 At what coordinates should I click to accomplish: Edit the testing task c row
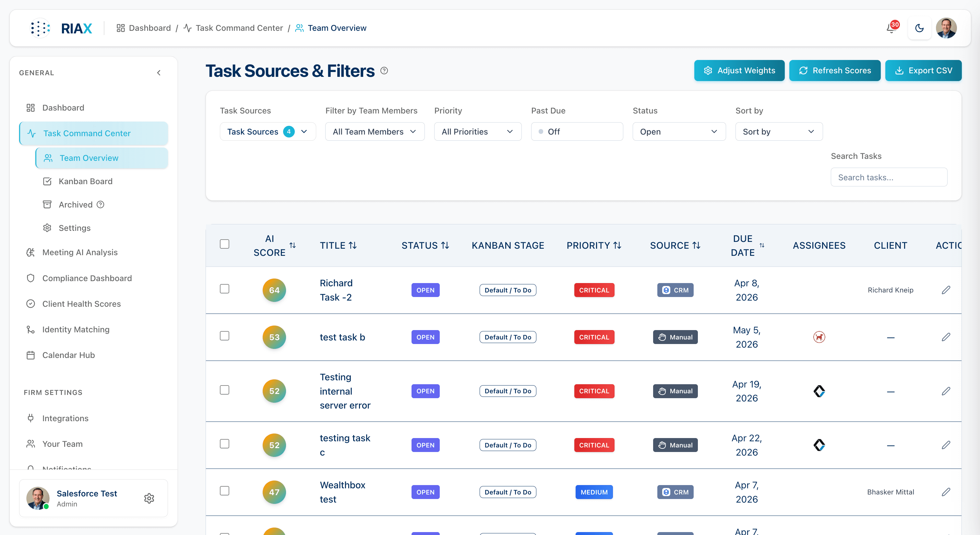coord(946,445)
